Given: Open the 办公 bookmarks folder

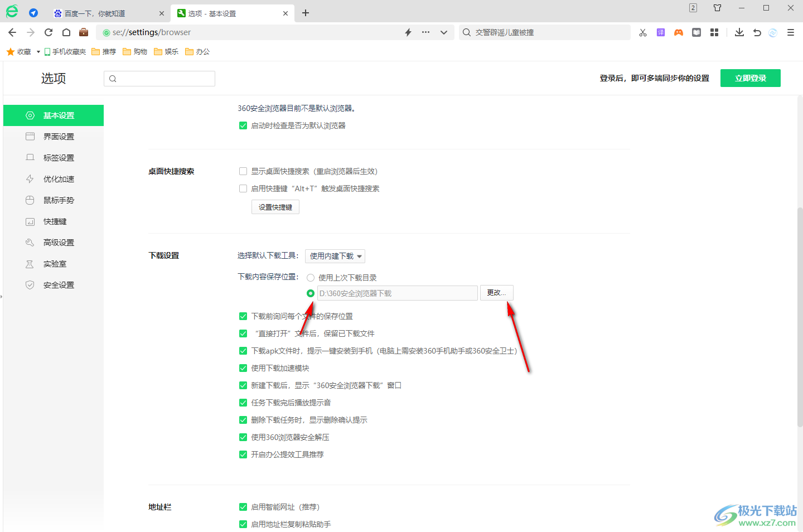Looking at the screenshot, I should (197, 52).
